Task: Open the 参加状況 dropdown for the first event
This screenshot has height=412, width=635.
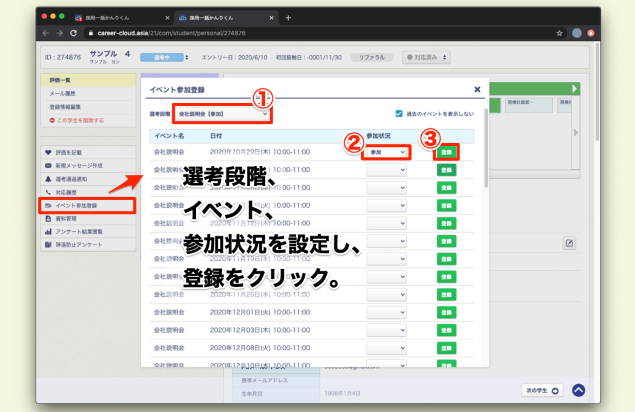Action: tap(387, 152)
